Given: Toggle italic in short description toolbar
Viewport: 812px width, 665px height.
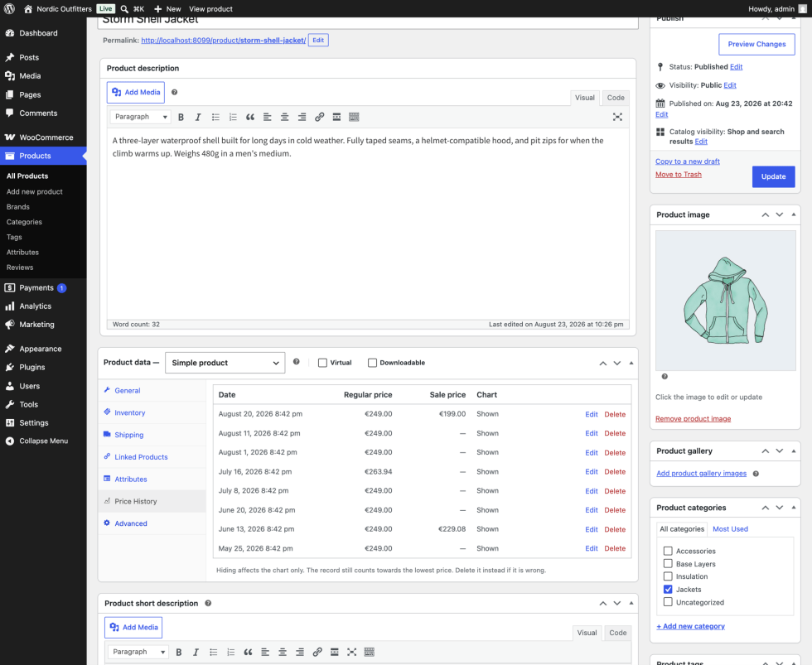Looking at the screenshot, I should [196, 652].
